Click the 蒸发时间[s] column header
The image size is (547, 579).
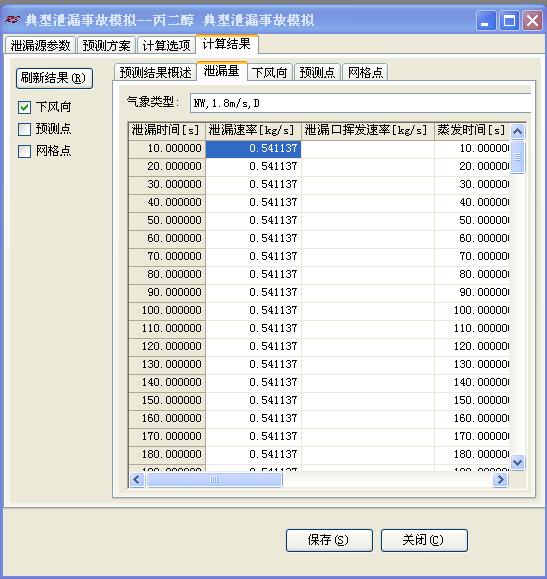pos(472,131)
